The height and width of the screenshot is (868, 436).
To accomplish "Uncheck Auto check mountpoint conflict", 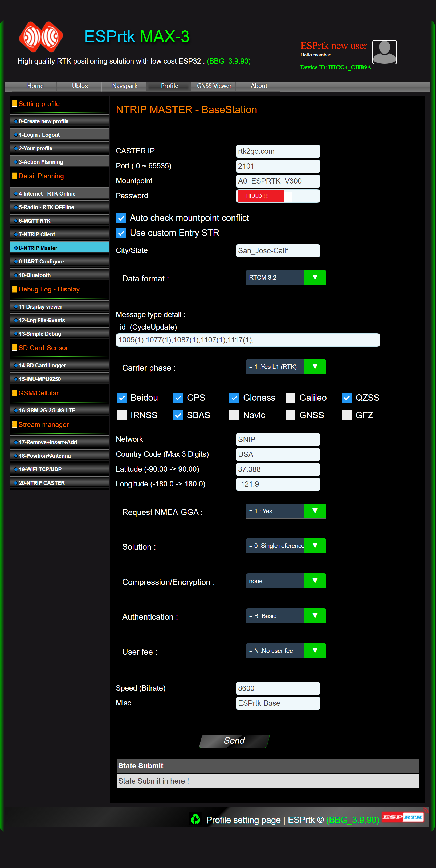I will click(121, 218).
